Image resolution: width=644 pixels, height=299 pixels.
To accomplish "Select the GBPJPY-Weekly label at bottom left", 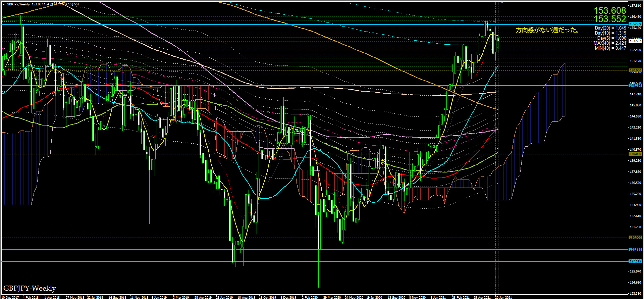I will click(30, 288).
